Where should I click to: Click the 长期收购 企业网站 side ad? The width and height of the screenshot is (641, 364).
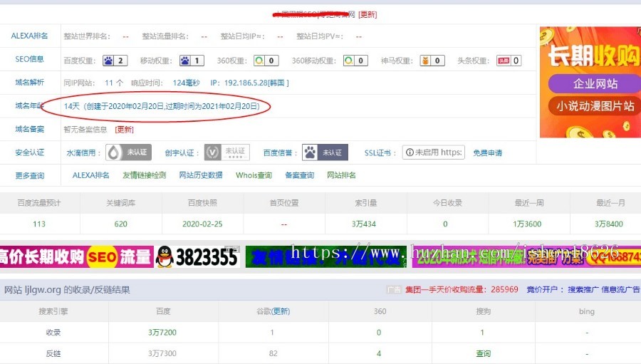590,82
